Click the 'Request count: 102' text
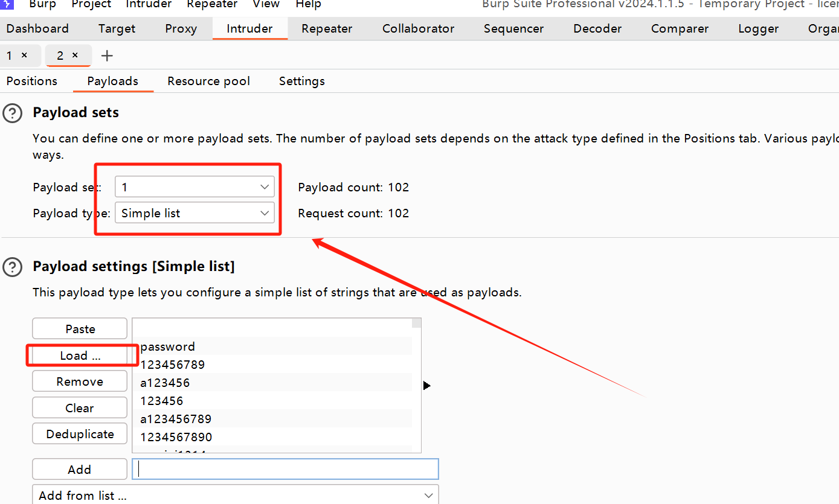 (x=353, y=213)
